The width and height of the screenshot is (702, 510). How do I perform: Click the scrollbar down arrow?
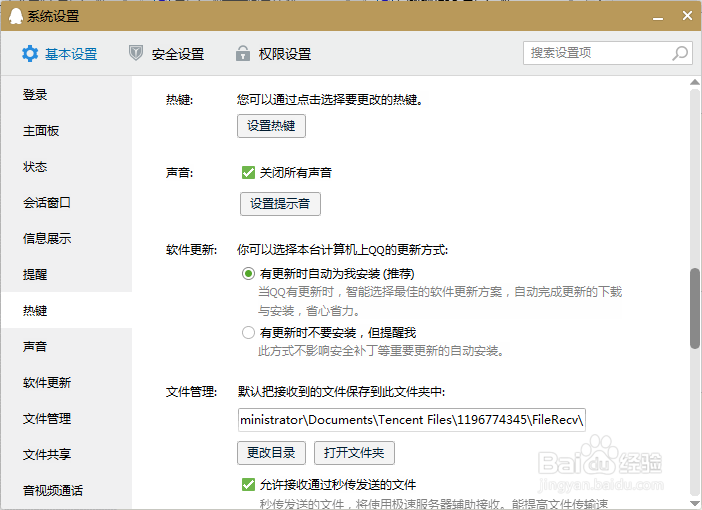(x=694, y=503)
